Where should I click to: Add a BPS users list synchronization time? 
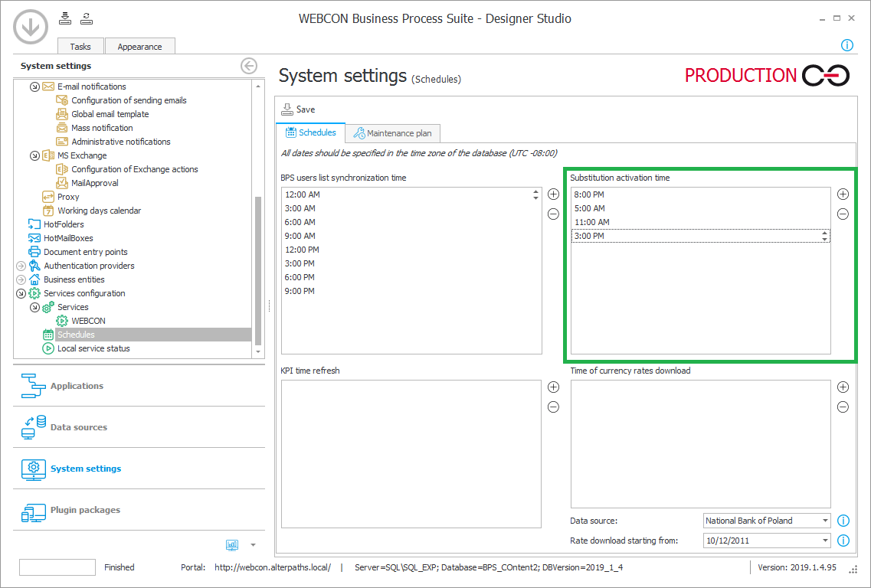(x=553, y=194)
